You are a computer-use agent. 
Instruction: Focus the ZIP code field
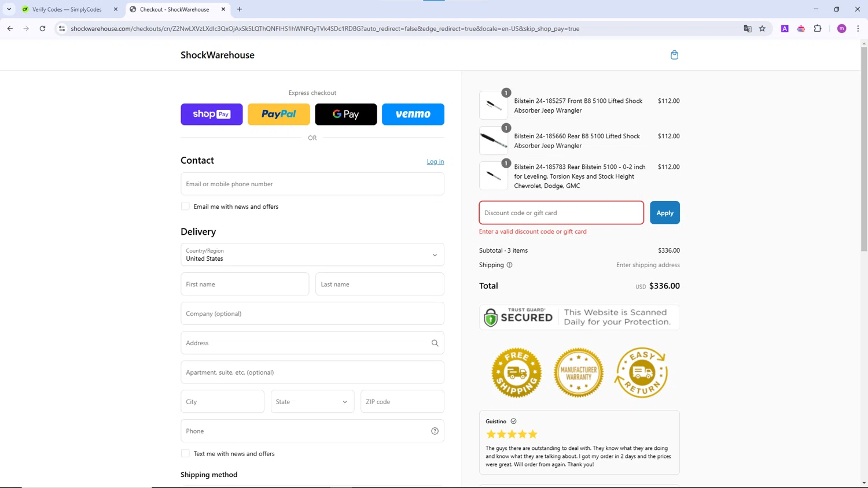point(402,401)
